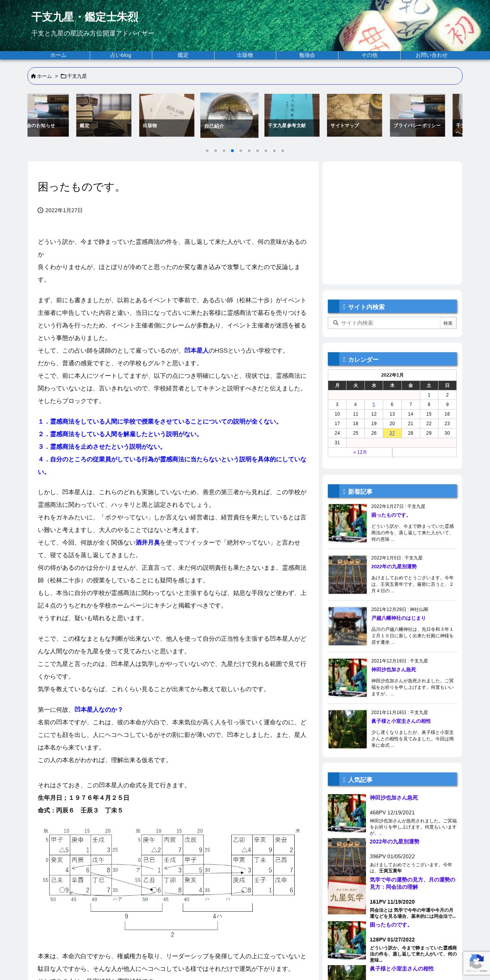The height and width of the screenshot is (980, 490).
Task: Click 九星気学 popular article thumbnail
Action: pos(347,895)
